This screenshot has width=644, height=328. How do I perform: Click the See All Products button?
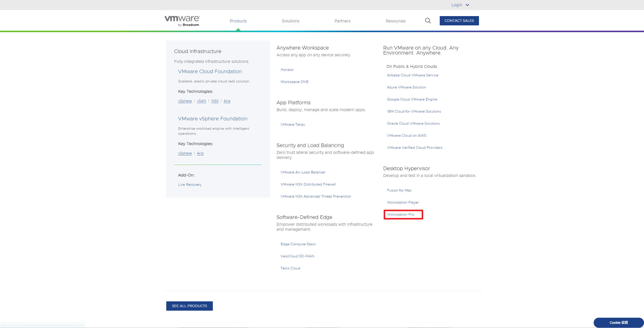click(189, 306)
